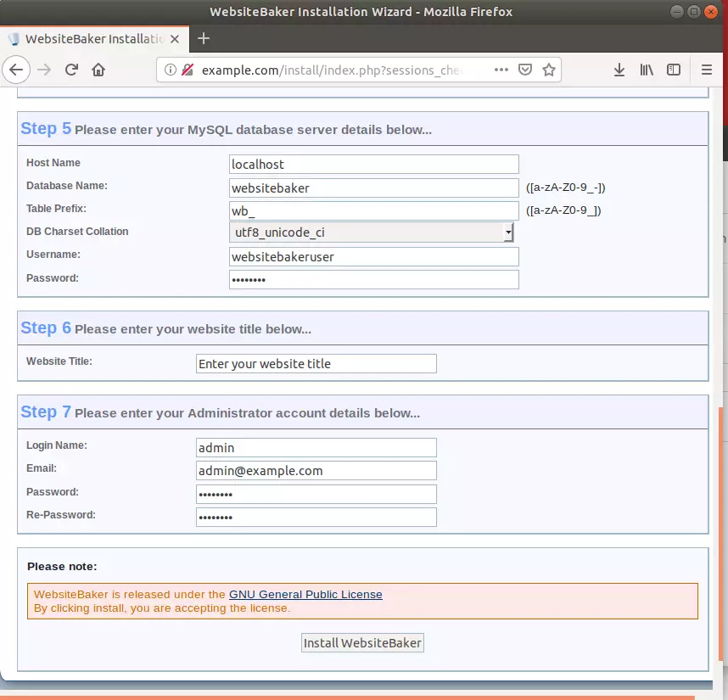Edit the database Username field

pyautogui.click(x=373, y=257)
